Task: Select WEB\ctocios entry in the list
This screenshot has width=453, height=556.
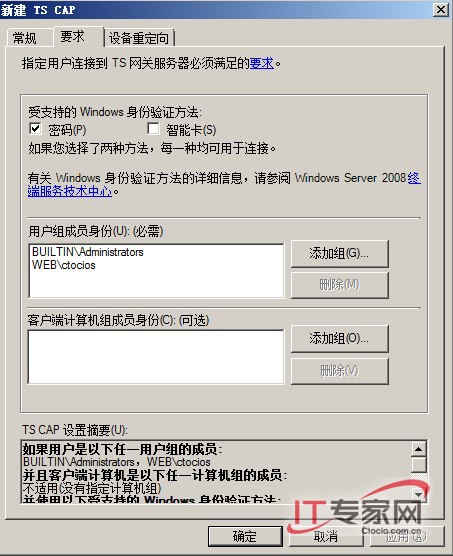Action: (64, 265)
